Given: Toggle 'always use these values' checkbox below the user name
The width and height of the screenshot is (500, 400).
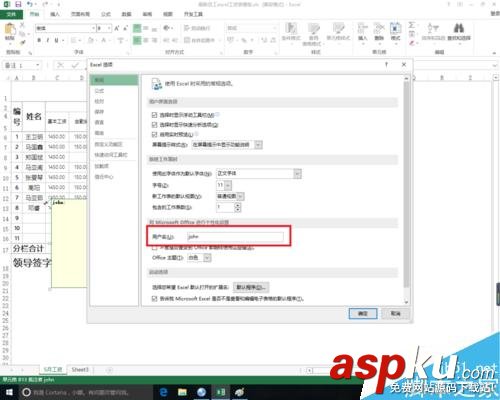Looking at the screenshot, I should [154, 248].
